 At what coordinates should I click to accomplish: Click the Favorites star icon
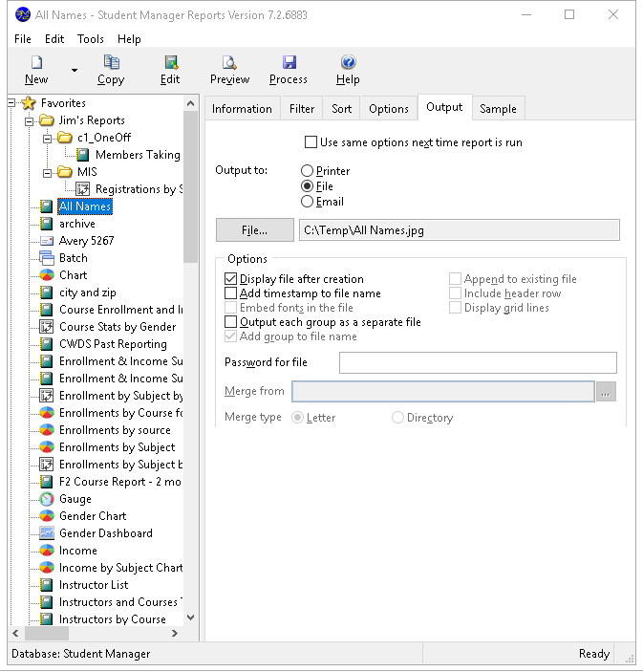pos(29,103)
